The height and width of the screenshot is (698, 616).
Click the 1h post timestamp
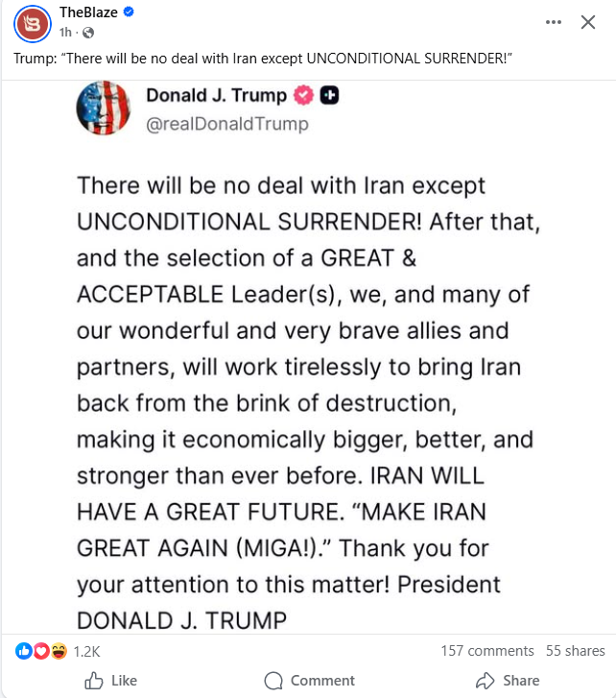coord(65,32)
